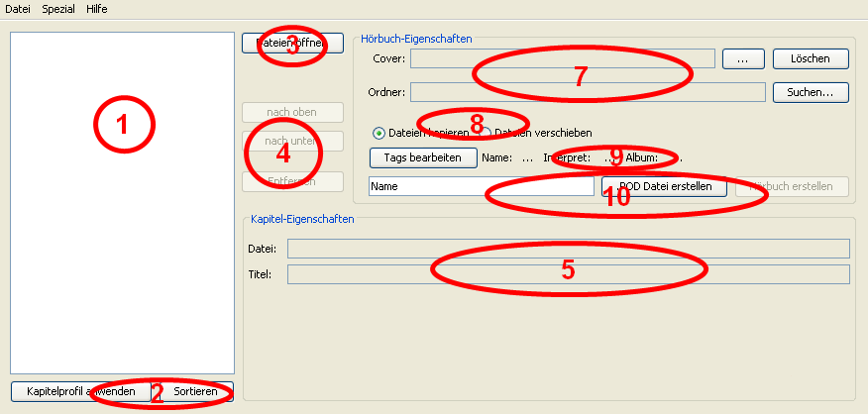Clear the cover with Löschen

tap(811, 59)
